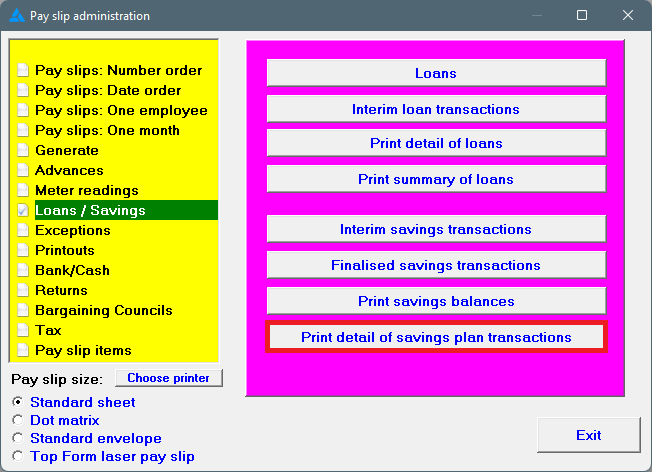Click the page icon beside Advances
The image size is (652, 472).
pyautogui.click(x=23, y=170)
